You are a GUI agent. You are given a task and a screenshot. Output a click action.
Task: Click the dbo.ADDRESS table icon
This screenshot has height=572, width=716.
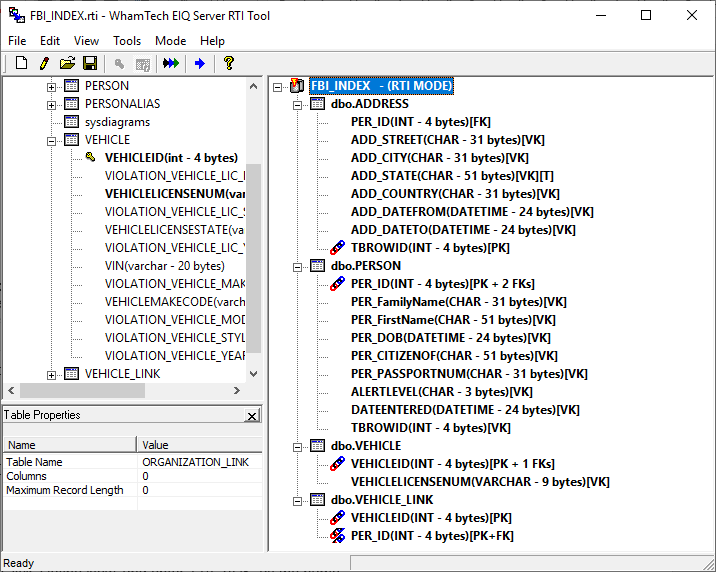(317, 104)
